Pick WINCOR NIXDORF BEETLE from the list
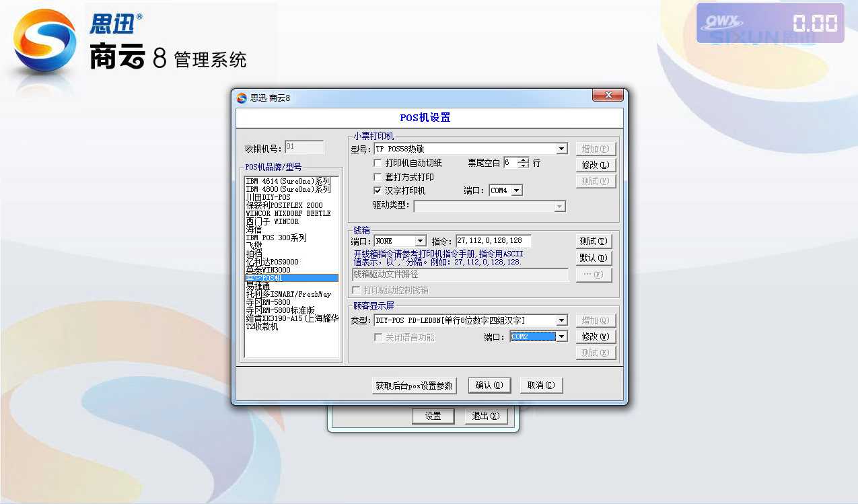Screen dimensions: 858x504 click(291, 213)
